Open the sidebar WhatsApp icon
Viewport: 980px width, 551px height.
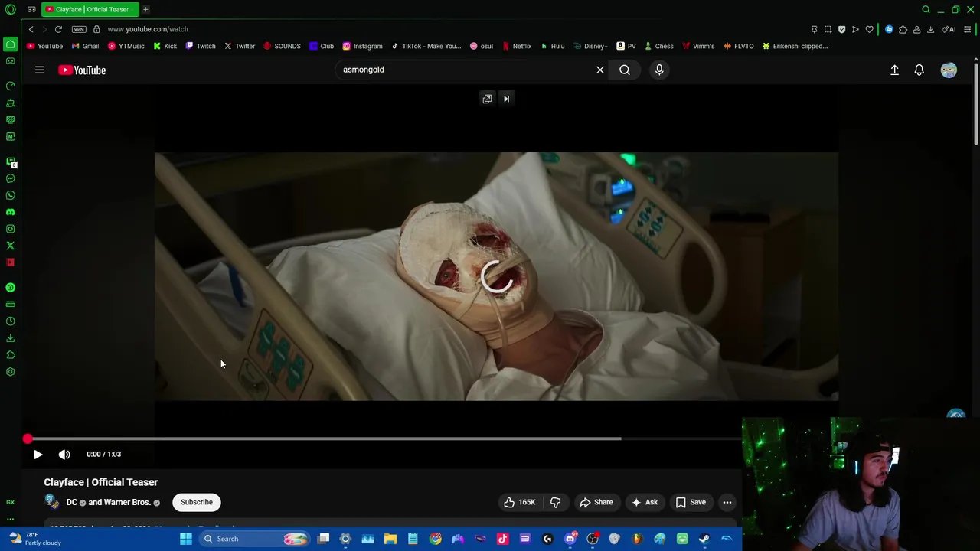10,195
